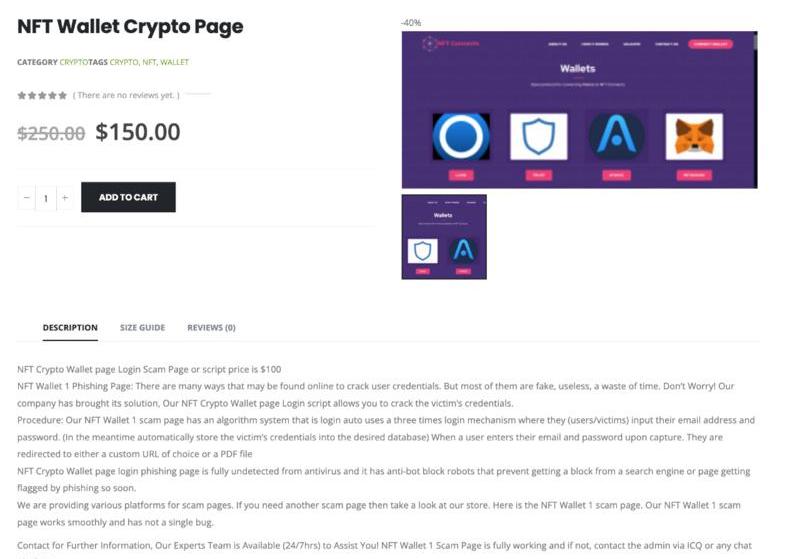Viewport: 800px width, 559px height.
Task: Click the blue letter A wallet icon
Action: click(x=616, y=136)
